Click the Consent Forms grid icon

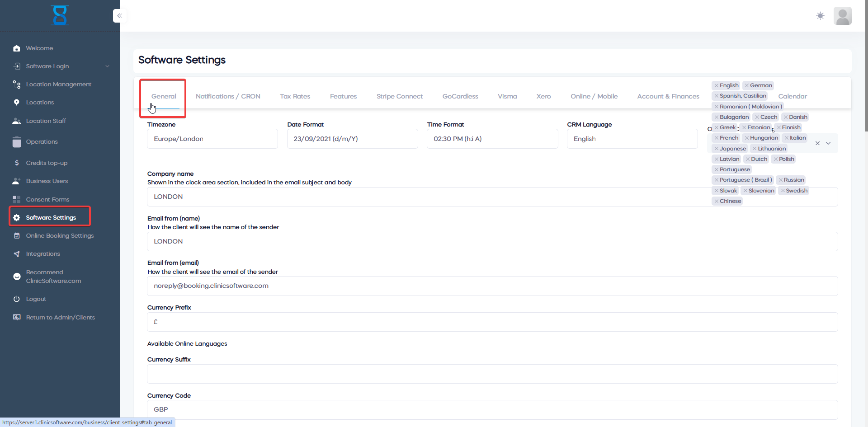coord(17,199)
